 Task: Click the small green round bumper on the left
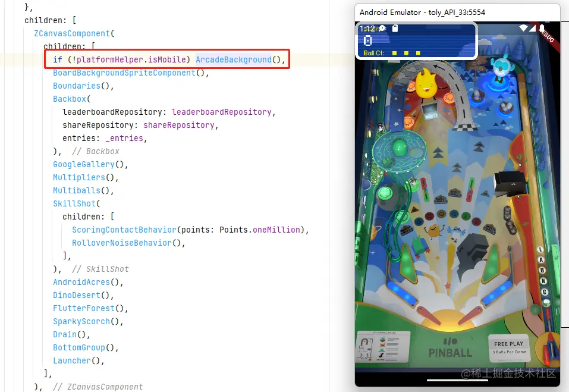[x=385, y=193]
